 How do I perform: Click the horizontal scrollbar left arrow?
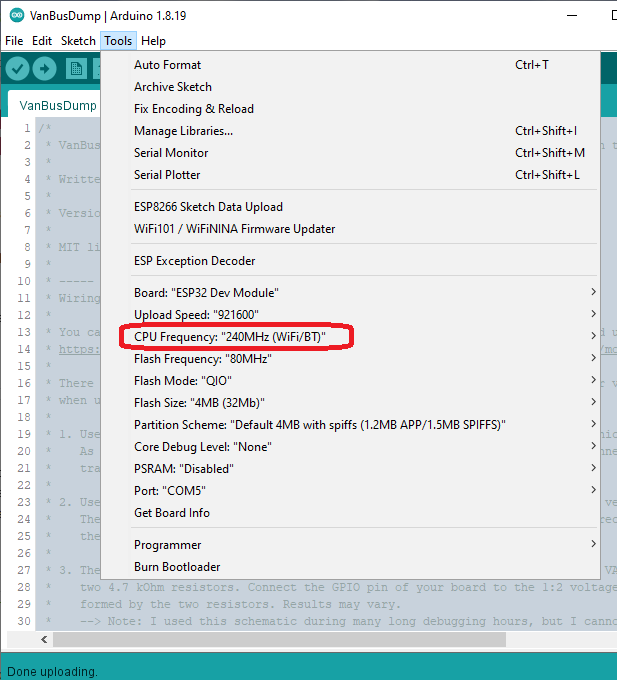pyautogui.click(x=44, y=639)
